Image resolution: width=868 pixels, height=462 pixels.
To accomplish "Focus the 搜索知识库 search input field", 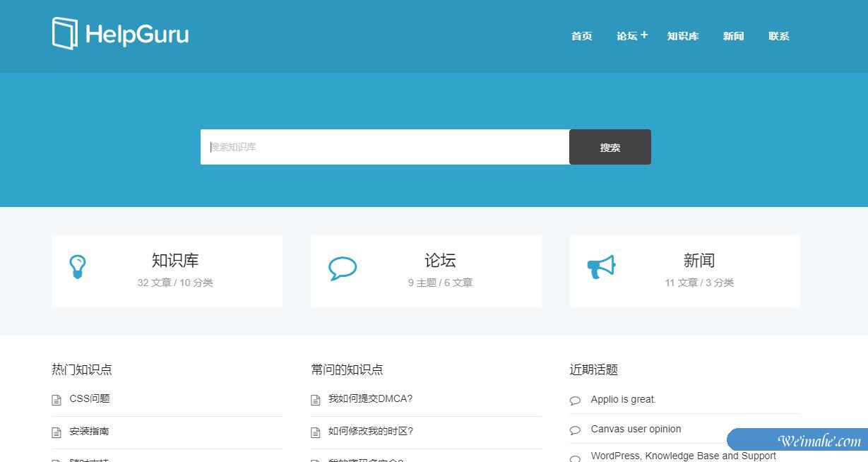I will pos(385,147).
